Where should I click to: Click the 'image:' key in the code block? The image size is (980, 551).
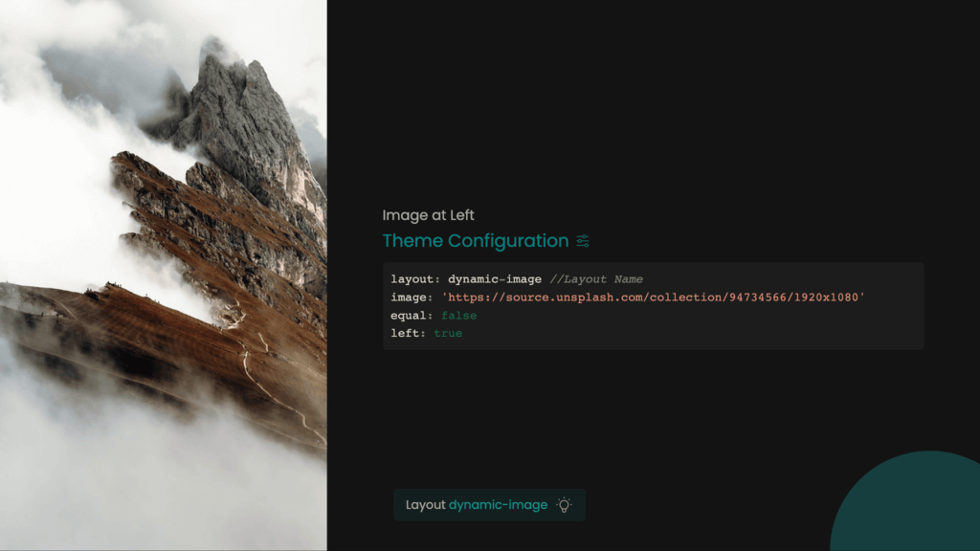pyautogui.click(x=412, y=298)
